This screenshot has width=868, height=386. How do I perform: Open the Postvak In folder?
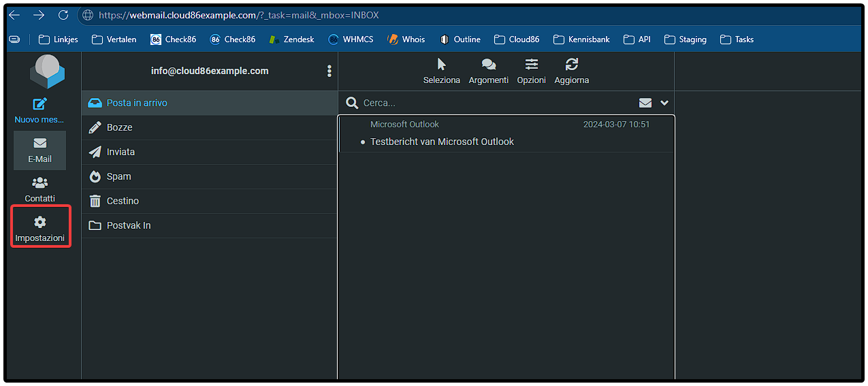[210, 225]
